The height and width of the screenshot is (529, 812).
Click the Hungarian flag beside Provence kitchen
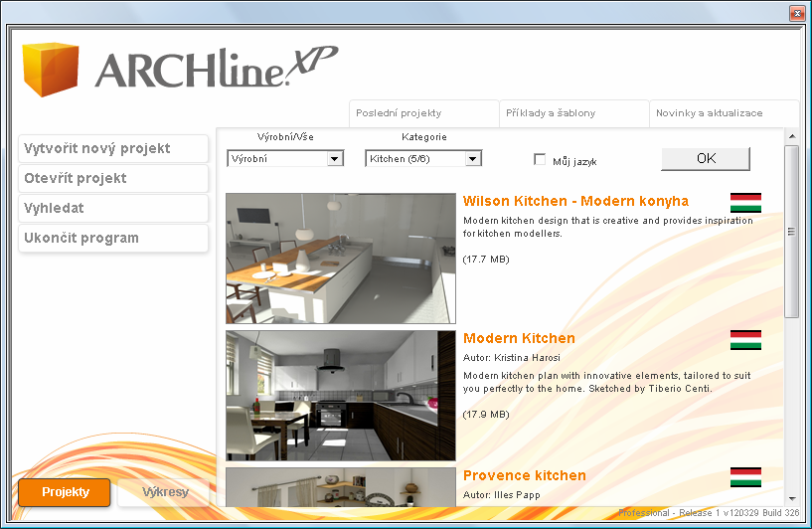[x=745, y=477]
